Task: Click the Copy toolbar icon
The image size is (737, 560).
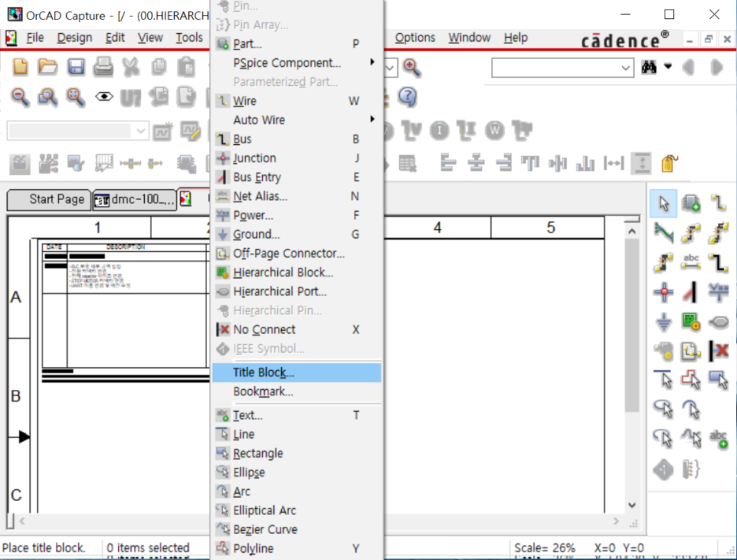Action: [x=159, y=66]
